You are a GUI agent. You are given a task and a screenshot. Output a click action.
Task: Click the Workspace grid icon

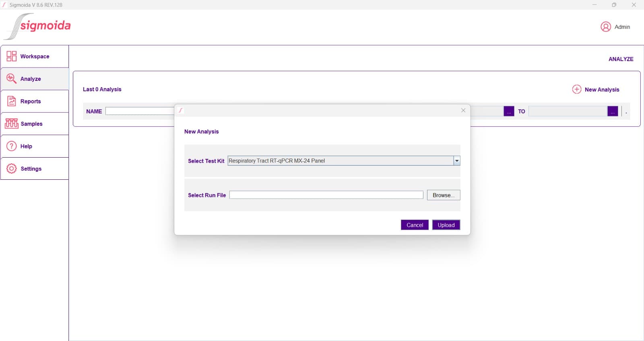pos(11,56)
